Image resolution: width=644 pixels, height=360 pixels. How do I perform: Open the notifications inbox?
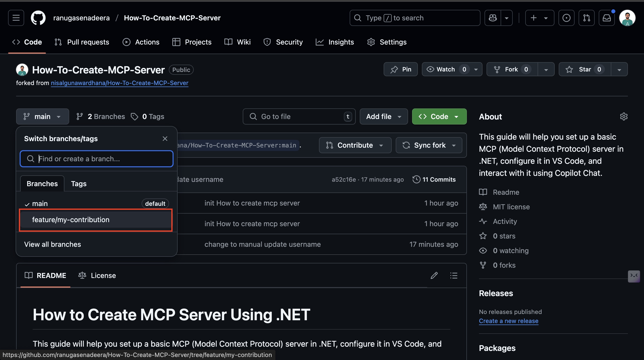tap(607, 18)
